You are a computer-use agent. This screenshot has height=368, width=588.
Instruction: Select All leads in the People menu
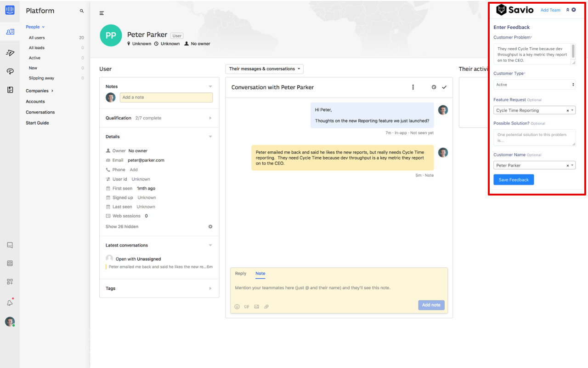(x=37, y=48)
